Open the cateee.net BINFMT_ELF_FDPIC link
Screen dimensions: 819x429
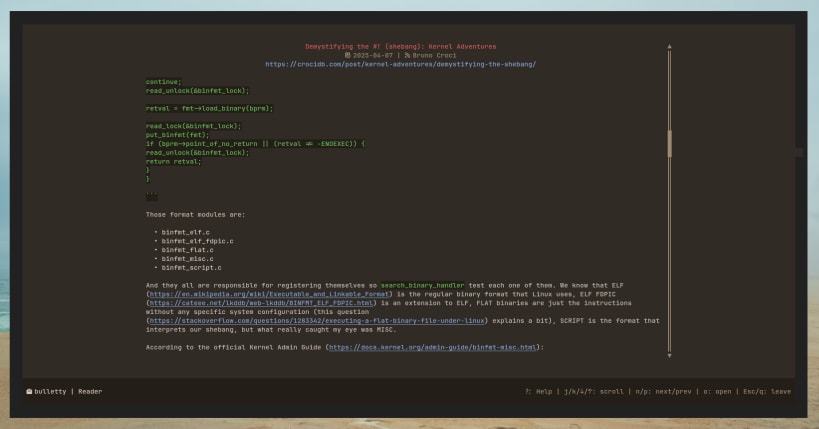tap(262, 303)
